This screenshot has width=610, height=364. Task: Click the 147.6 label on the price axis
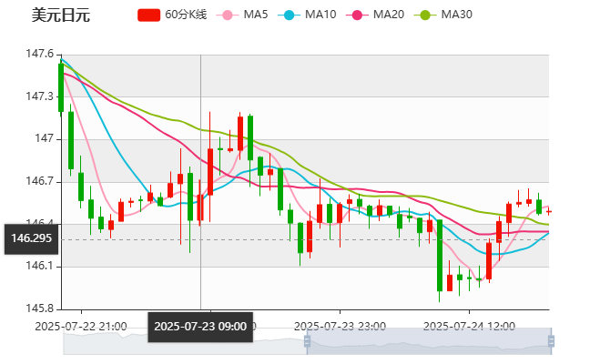pyautogui.click(x=38, y=55)
